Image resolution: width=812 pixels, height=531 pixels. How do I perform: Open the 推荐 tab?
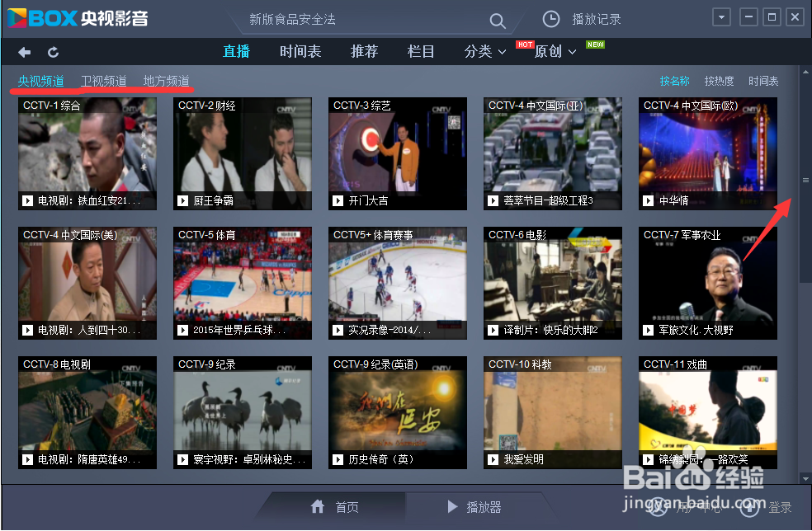coord(364,51)
